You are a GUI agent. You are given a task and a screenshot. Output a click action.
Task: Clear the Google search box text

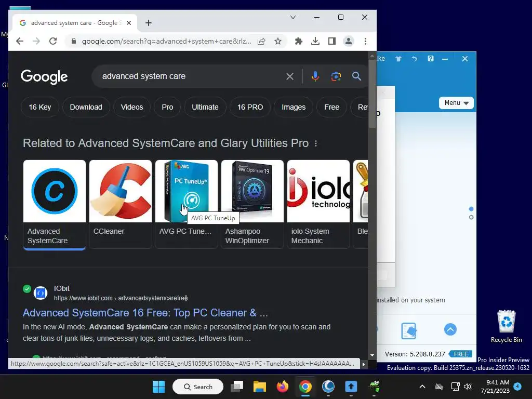290,76
